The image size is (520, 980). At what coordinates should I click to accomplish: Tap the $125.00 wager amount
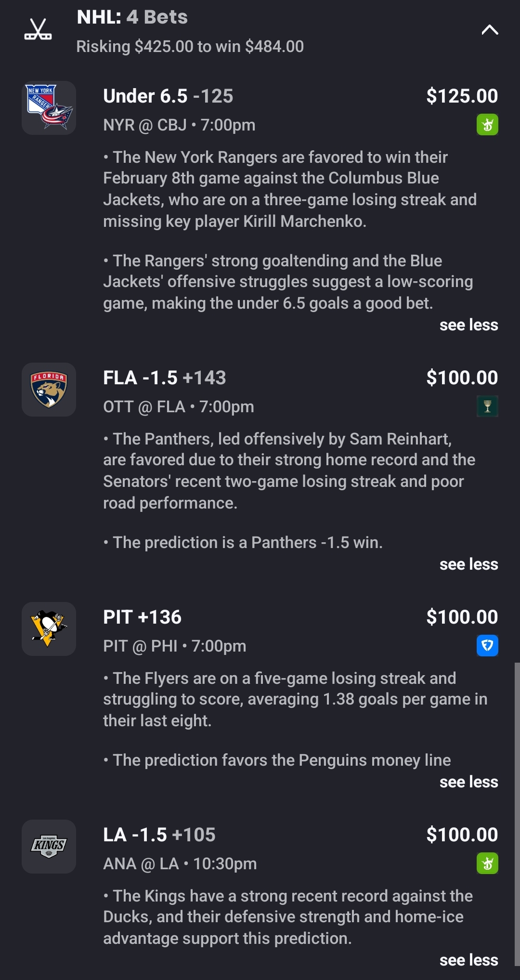(x=462, y=96)
